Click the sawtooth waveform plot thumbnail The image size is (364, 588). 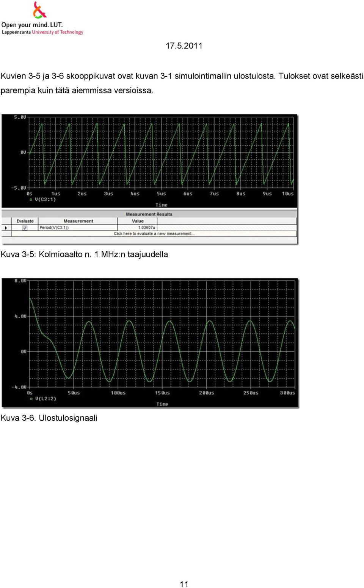(x=149, y=161)
